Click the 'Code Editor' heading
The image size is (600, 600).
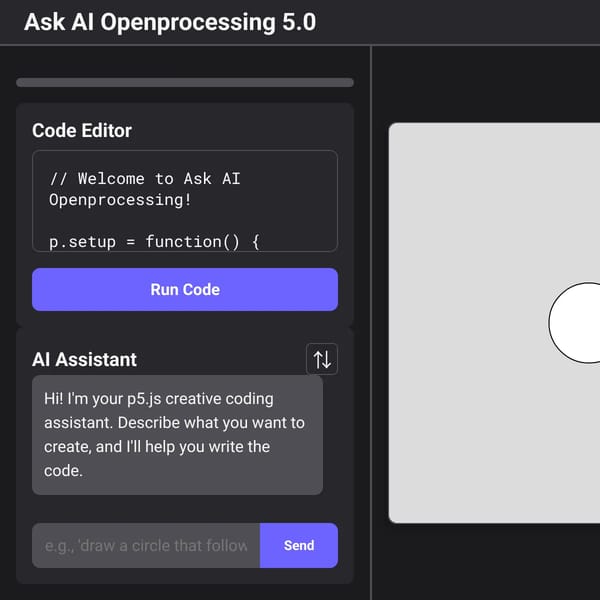point(82,130)
